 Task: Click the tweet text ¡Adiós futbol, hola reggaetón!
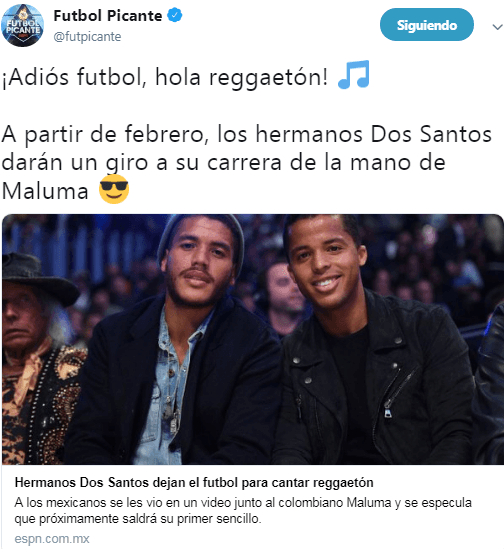pos(165,77)
